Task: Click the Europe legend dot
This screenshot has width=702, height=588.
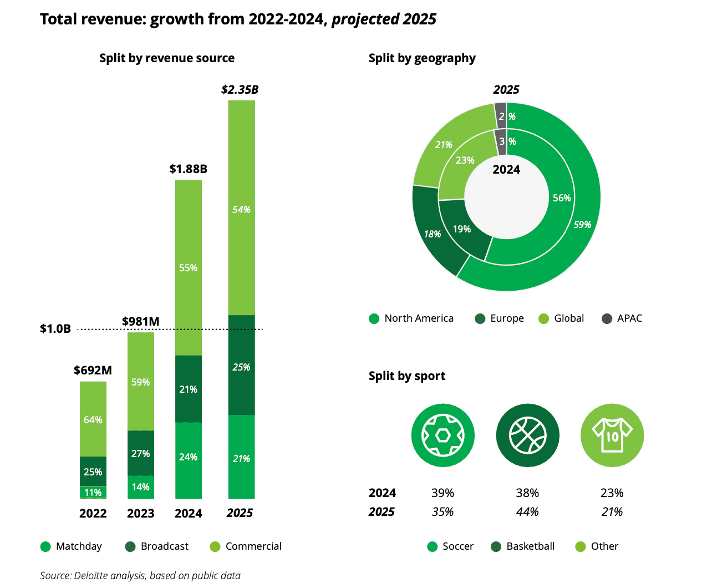Action: coord(480,318)
